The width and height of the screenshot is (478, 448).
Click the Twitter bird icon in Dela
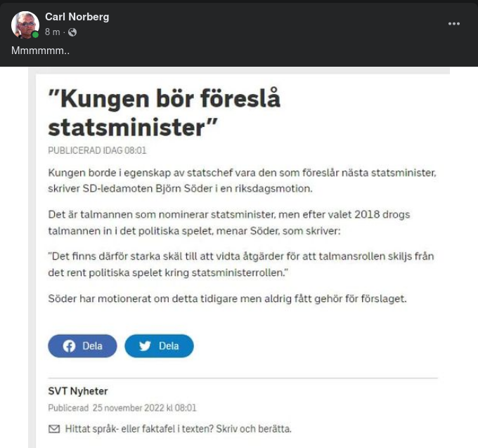pos(146,346)
